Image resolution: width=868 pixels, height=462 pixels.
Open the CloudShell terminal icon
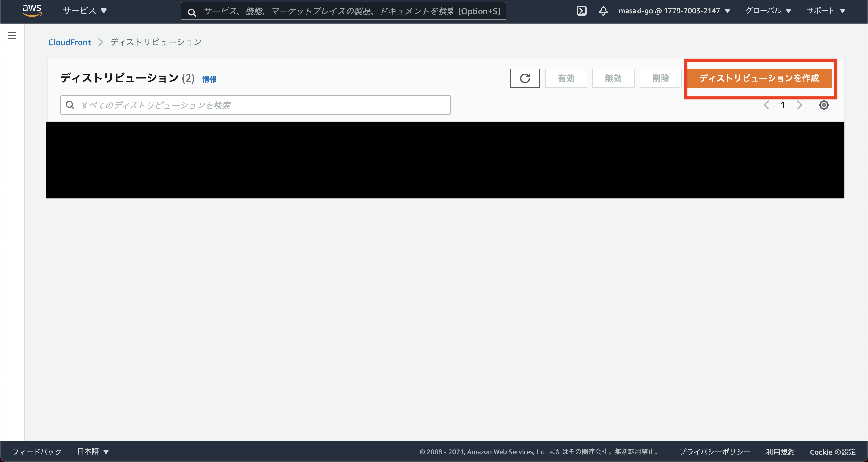pos(582,11)
